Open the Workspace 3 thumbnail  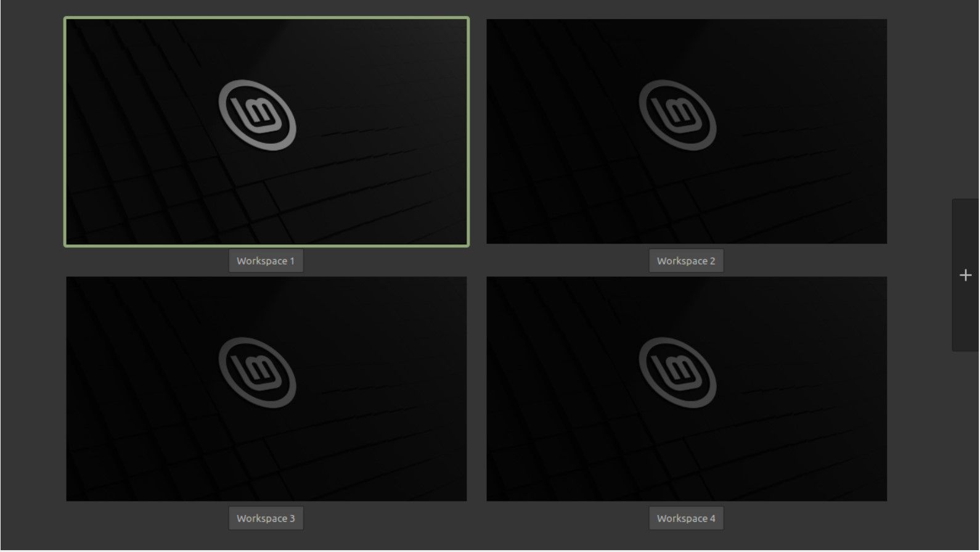(x=266, y=389)
